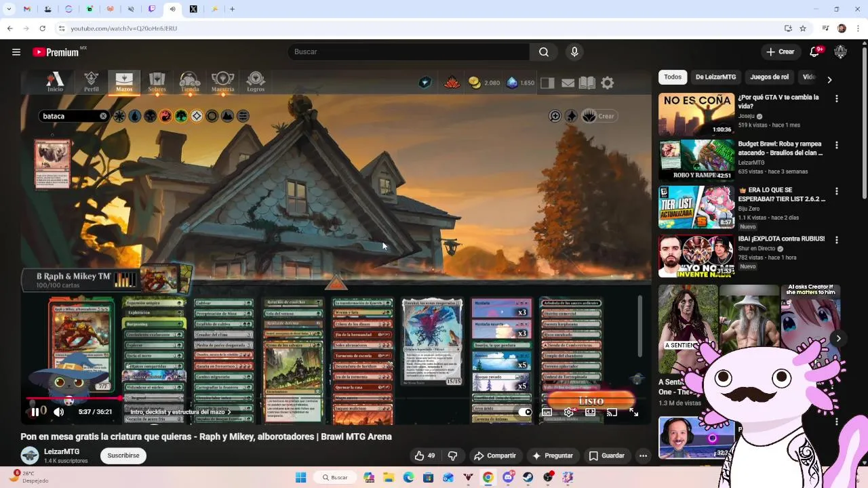
Task: Open Outlook from taskbar
Action: pyautogui.click(x=448, y=477)
